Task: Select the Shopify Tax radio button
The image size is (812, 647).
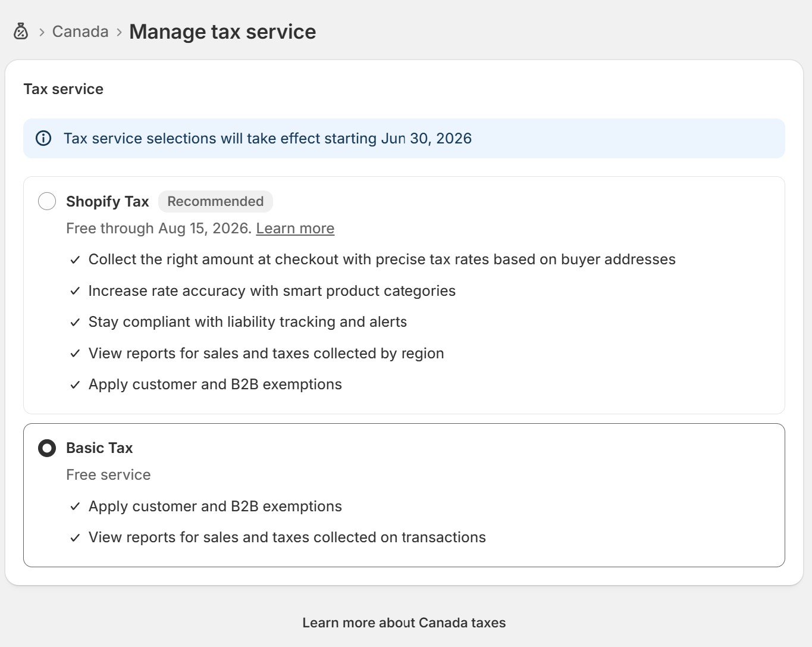Action: (x=47, y=201)
